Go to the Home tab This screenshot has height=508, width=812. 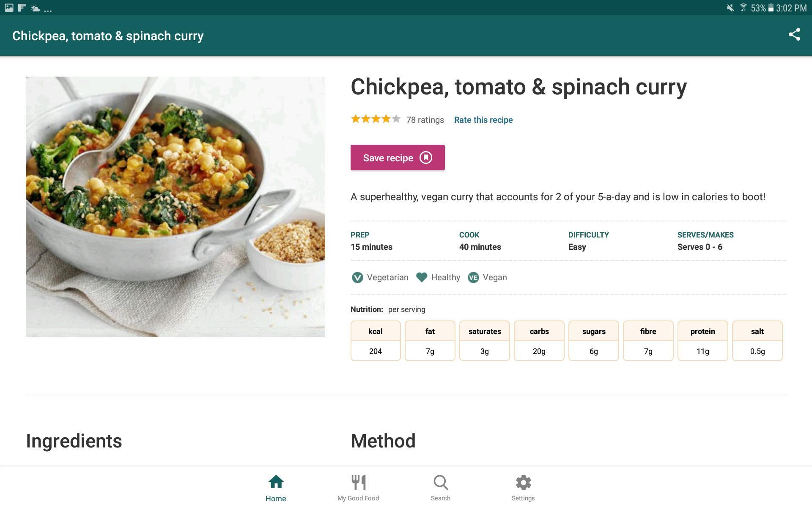click(276, 488)
